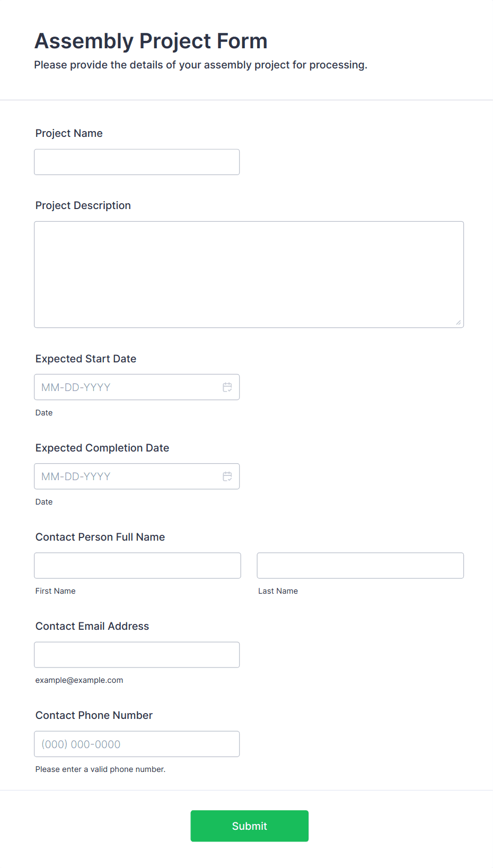Viewport: 493px width, 868px height.
Task: Click the Contact Phone Number label
Action: (x=94, y=715)
